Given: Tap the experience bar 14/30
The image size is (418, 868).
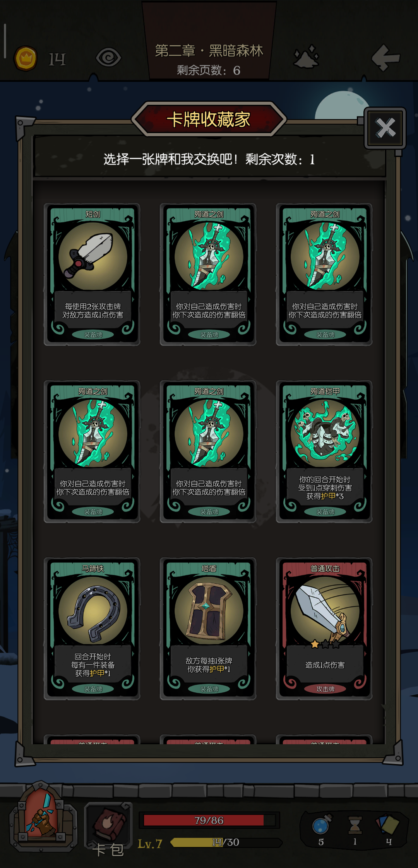Looking at the screenshot, I should [x=226, y=842].
